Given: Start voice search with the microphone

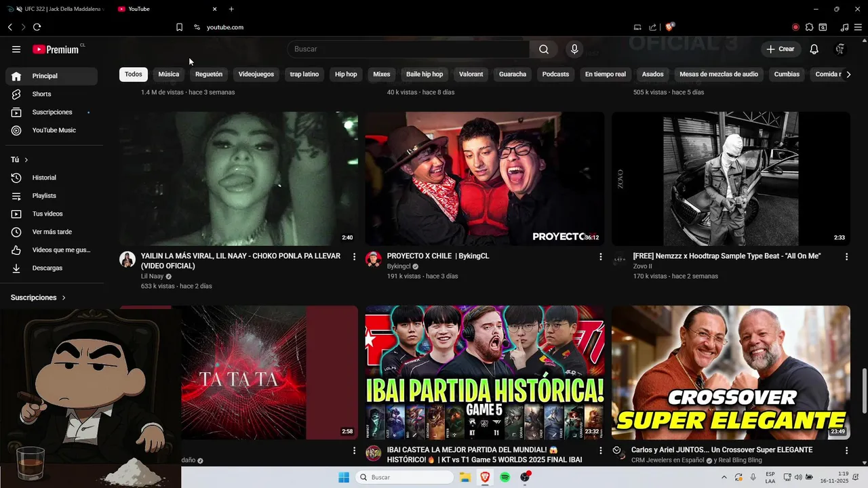Looking at the screenshot, I should coord(574,49).
